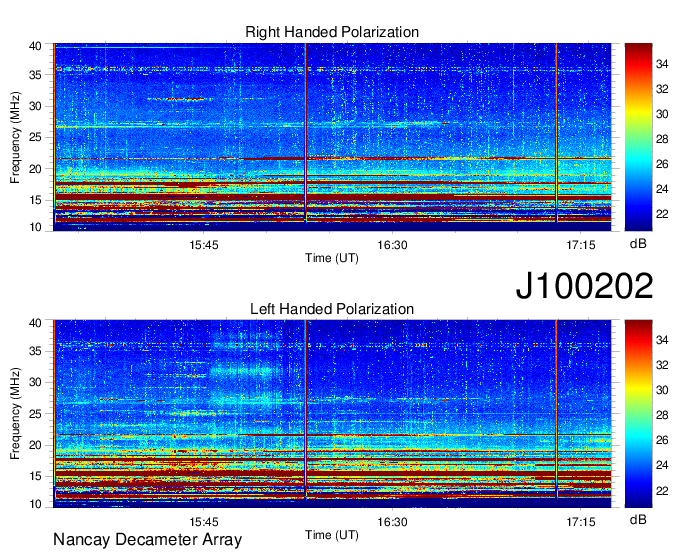Click the 28 dB mark on Right Handed colorbar
The height and width of the screenshot is (552, 680).
662,139
